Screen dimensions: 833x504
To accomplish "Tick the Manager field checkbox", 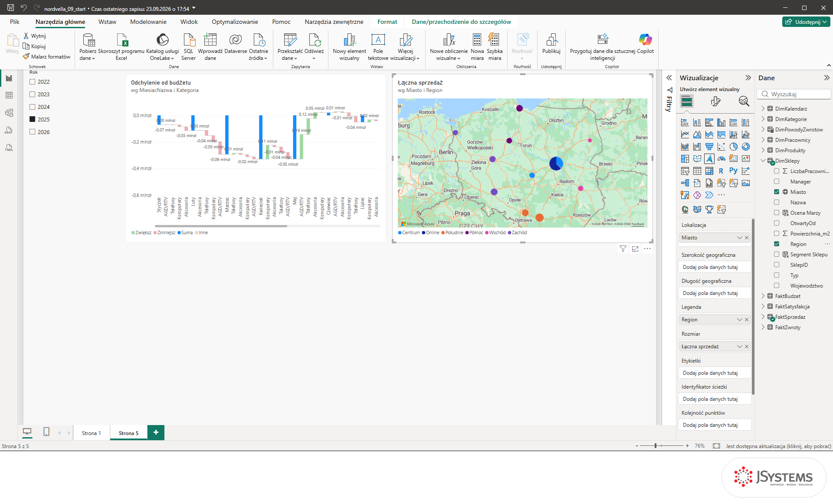I will tap(777, 181).
